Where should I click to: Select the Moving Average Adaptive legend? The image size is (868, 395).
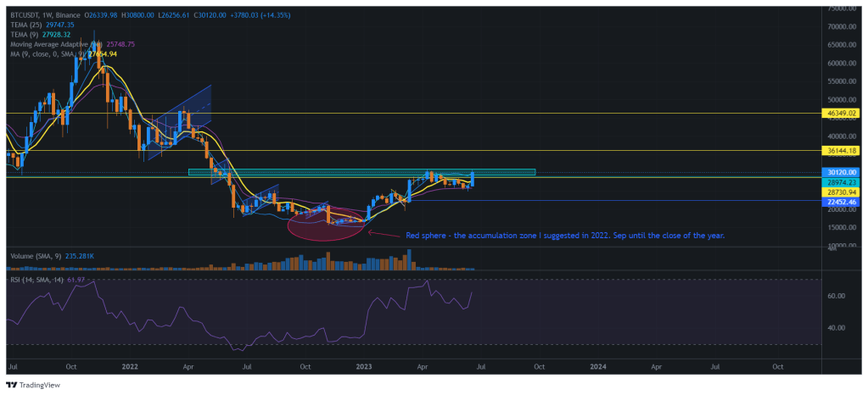(x=51, y=44)
